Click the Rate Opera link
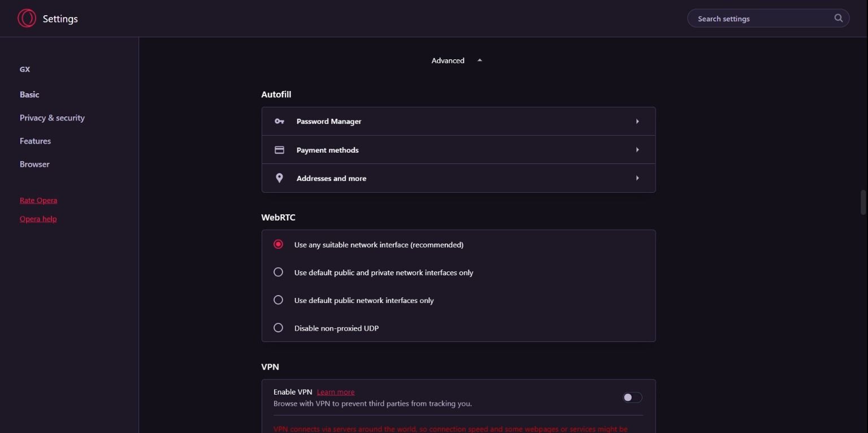Image resolution: width=868 pixels, height=433 pixels. pos(38,200)
